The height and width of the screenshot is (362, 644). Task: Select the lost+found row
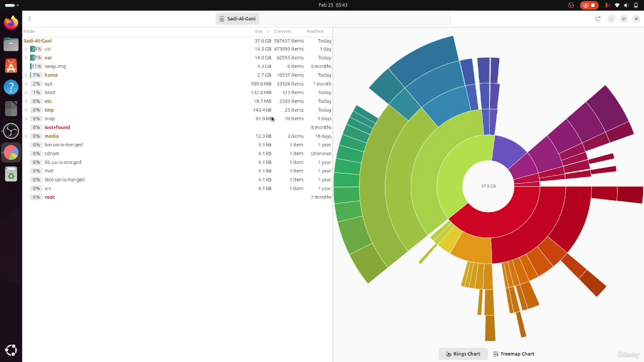[x=177, y=127]
